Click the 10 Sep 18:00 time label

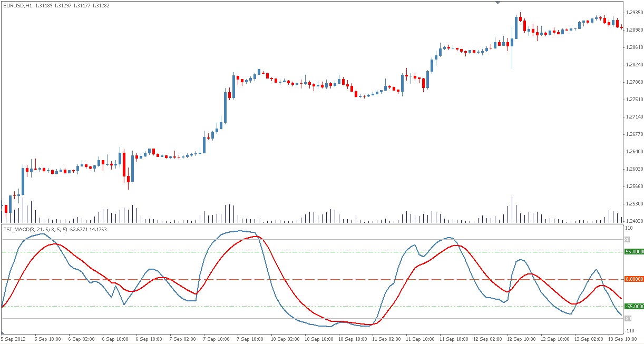(x=352, y=339)
